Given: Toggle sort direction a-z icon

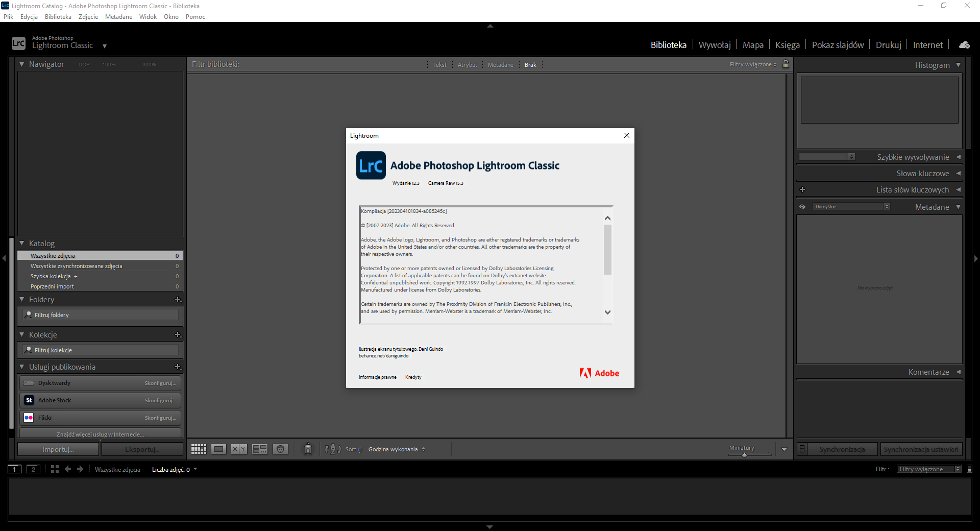Looking at the screenshot, I should click(333, 449).
